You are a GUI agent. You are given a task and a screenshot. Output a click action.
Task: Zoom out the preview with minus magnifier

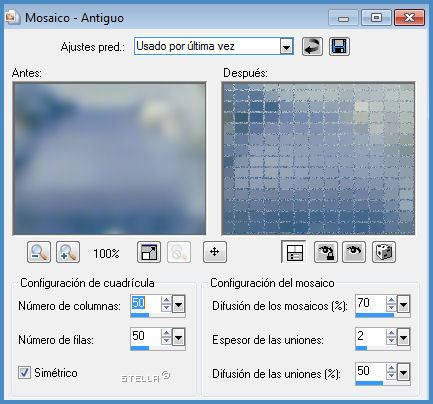[x=39, y=252]
